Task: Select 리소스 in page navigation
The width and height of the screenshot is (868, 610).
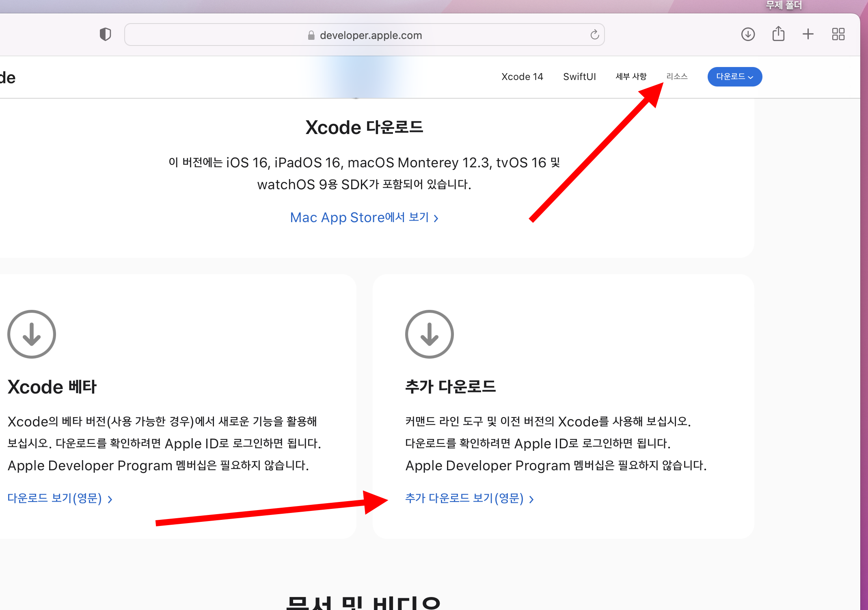Action: tap(677, 76)
